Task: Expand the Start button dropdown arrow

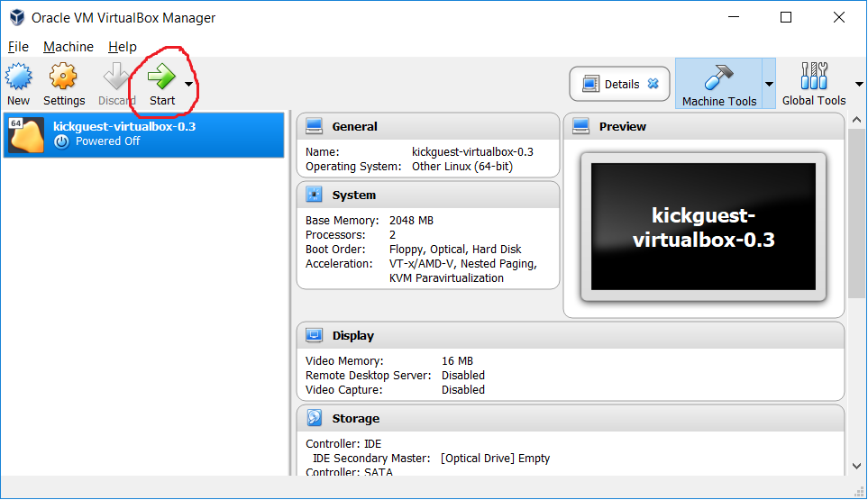Action: point(188,84)
